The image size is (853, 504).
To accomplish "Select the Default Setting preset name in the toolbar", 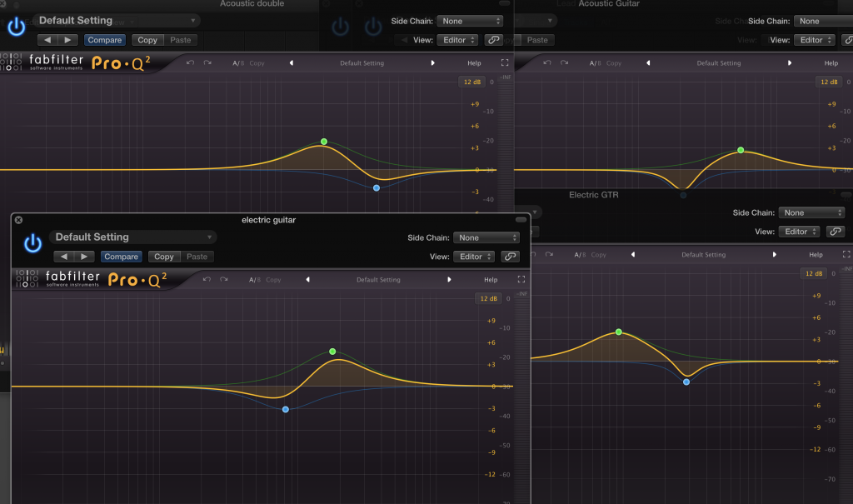I will point(377,279).
